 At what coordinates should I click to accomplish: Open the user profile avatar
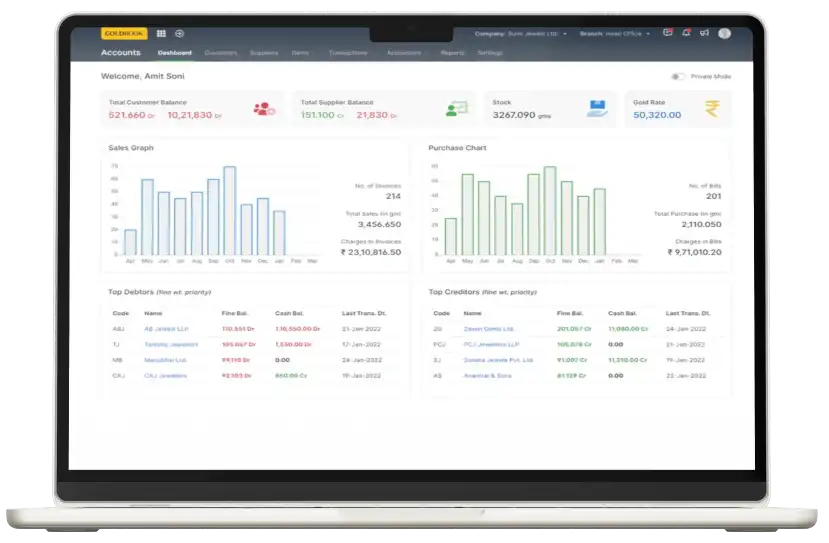(x=724, y=33)
